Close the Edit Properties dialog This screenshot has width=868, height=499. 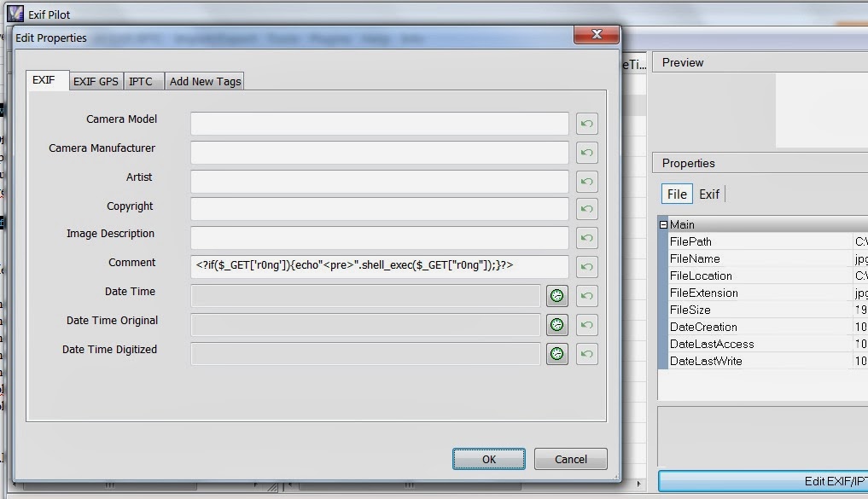597,34
